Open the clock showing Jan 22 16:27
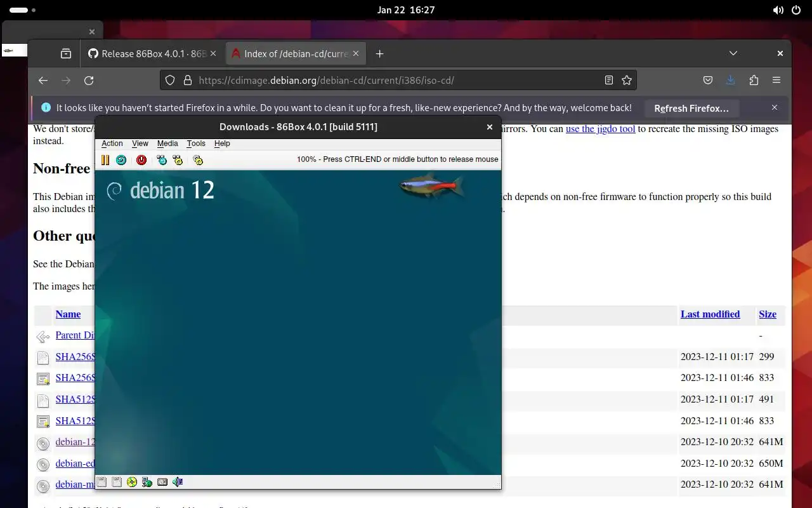This screenshot has width=812, height=508. [x=406, y=10]
